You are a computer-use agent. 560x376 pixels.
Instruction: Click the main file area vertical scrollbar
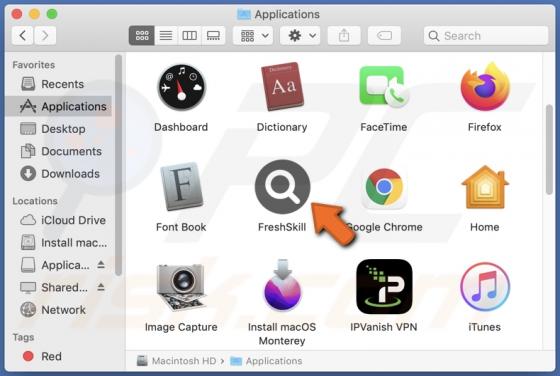[x=549, y=149]
